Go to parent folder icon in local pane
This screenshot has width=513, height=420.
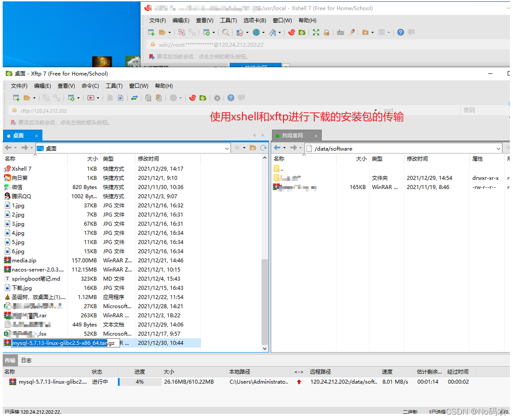pos(252,148)
